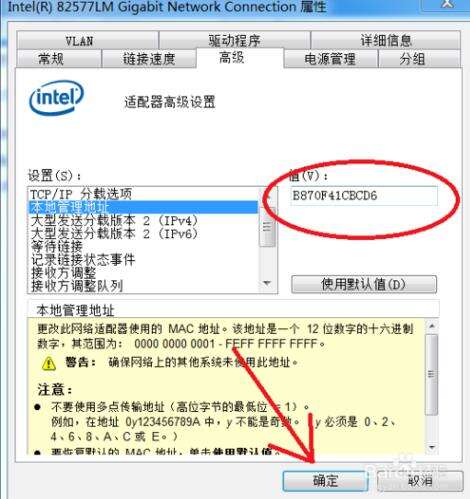Click the 使用默认值(D) button
The image size is (470, 499).
[x=364, y=284]
